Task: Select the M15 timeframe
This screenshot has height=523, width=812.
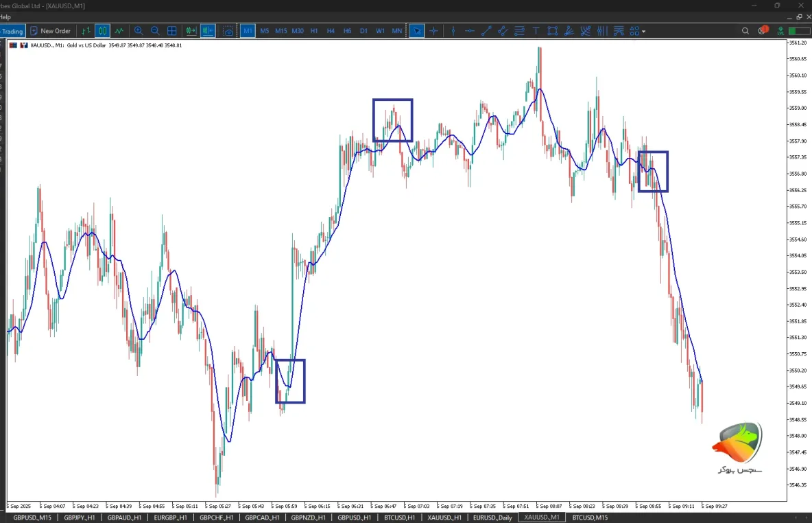Action: (281, 31)
